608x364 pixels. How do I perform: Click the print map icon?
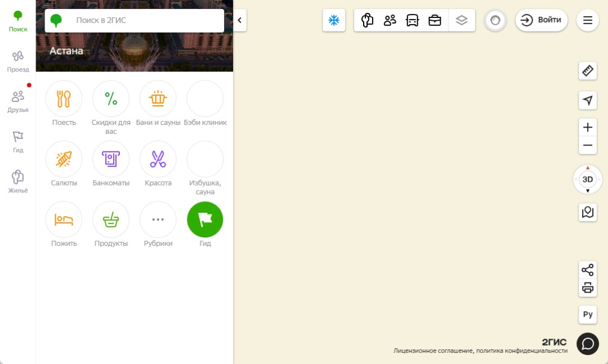[x=588, y=287]
